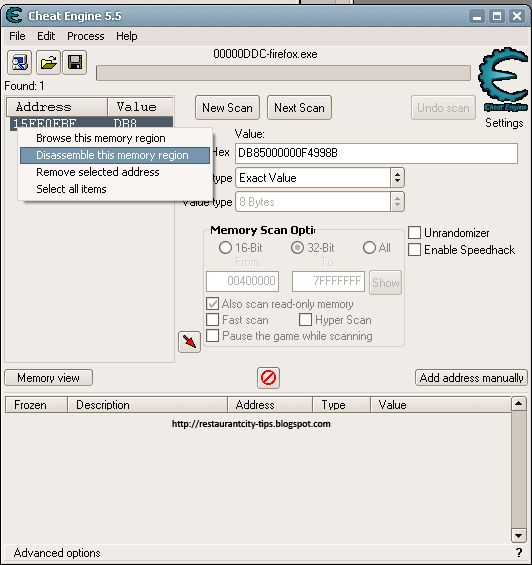532x565 pixels.
Task: Click the Found: 1 label
Action: 24,86
